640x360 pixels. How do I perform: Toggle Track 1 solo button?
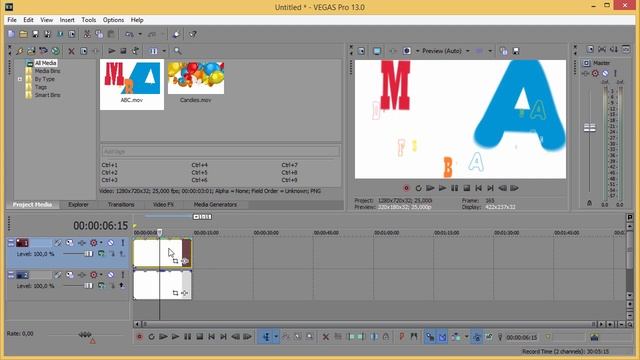(x=122, y=243)
